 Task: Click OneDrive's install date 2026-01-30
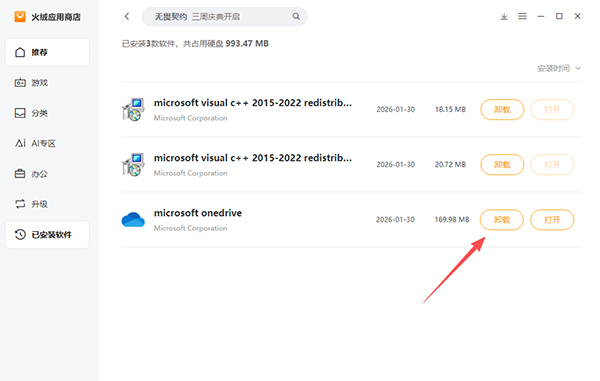click(x=395, y=220)
